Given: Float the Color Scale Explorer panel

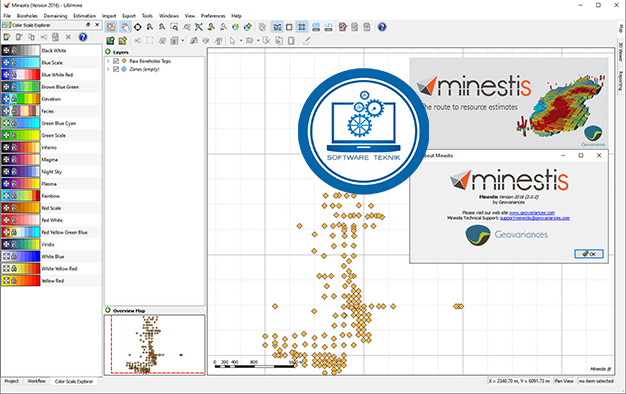Looking at the screenshot, I should coord(88,25).
